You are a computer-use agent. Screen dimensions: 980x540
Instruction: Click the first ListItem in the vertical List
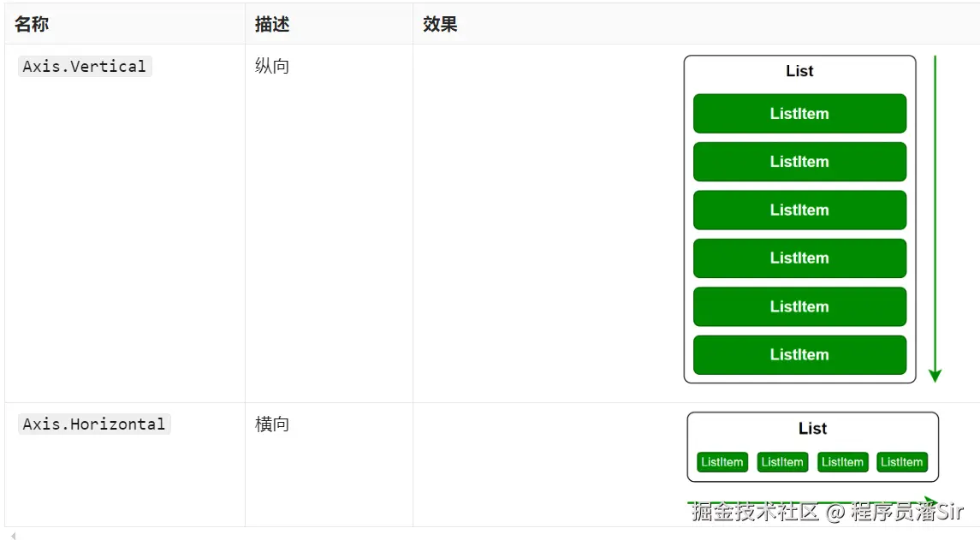click(799, 113)
